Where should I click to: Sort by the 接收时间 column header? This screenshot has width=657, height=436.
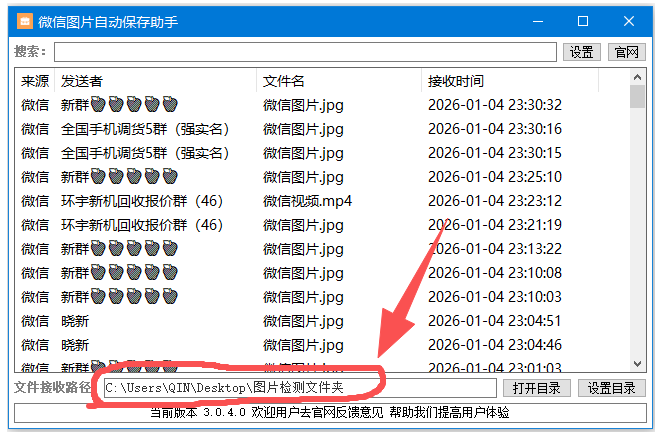click(510, 81)
